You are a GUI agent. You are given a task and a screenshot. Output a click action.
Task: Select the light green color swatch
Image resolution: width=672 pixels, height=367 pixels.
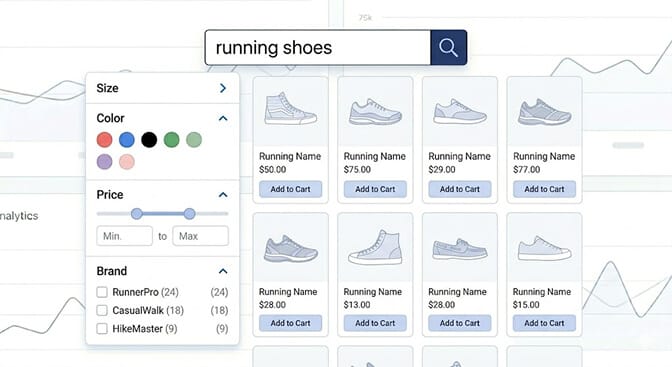[194, 140]
